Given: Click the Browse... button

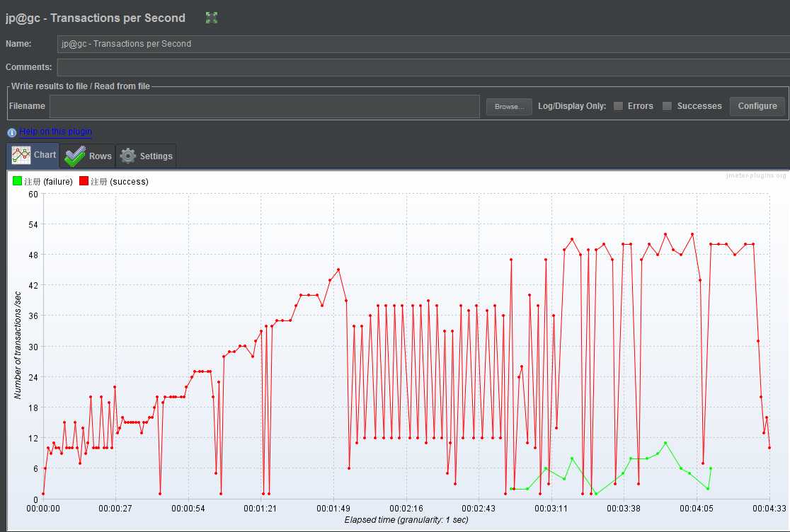Looking at the screenshot, I should [509, 107].
